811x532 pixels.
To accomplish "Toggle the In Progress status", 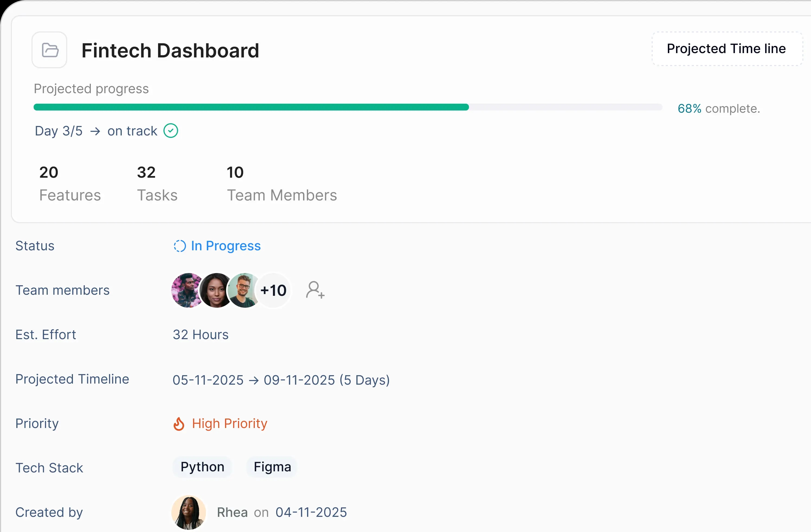I will click(226, 246).
